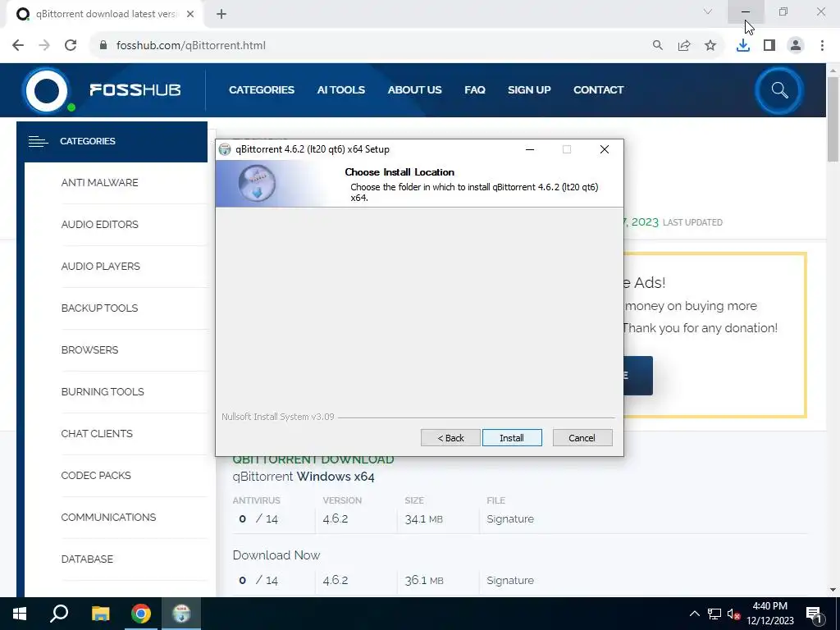The width and height of the screenshot is (840, 630).
Task: Click the network tray icon
Action: [x=714, y=614]
